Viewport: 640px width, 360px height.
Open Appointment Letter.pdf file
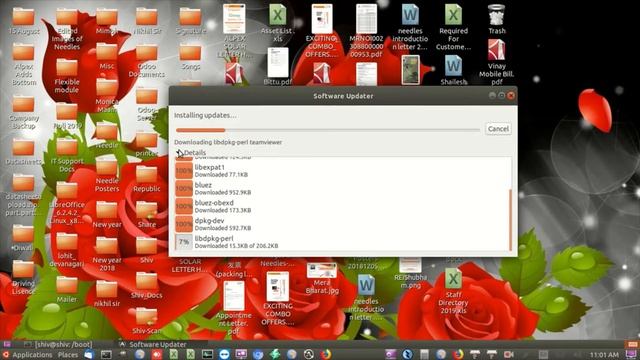click(234, 308)
